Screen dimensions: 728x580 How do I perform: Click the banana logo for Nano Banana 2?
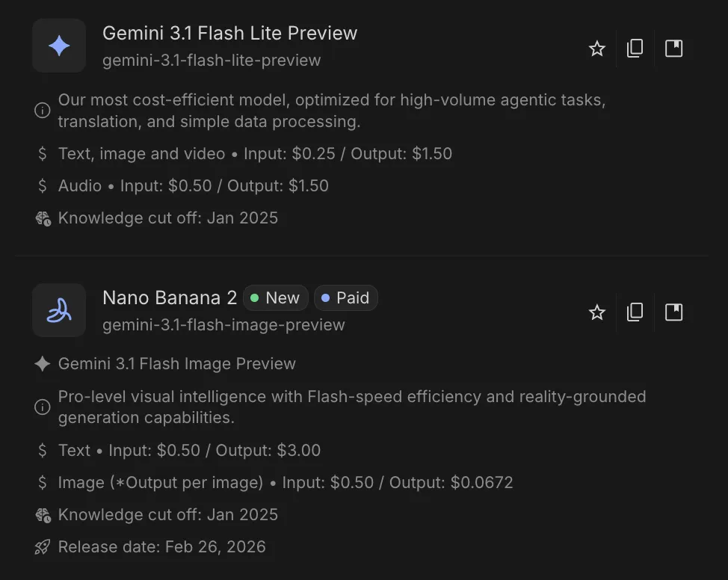pos(59,310)
